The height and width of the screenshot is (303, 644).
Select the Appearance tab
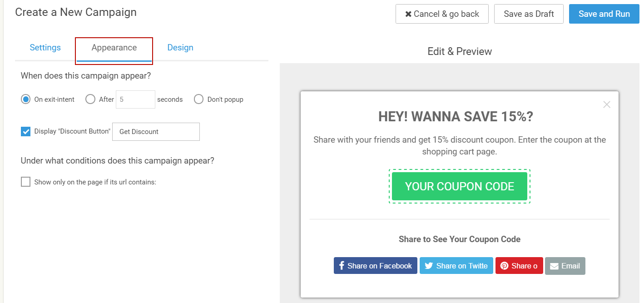pos(114,48)
